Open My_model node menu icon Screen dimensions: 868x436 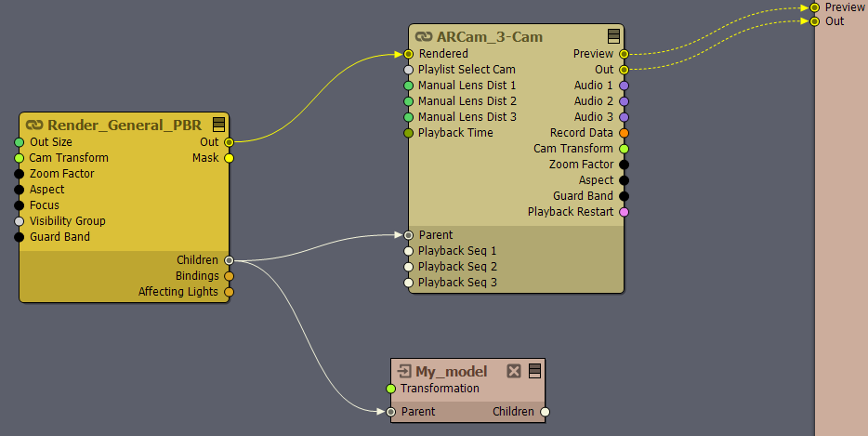tap(534, 371)
